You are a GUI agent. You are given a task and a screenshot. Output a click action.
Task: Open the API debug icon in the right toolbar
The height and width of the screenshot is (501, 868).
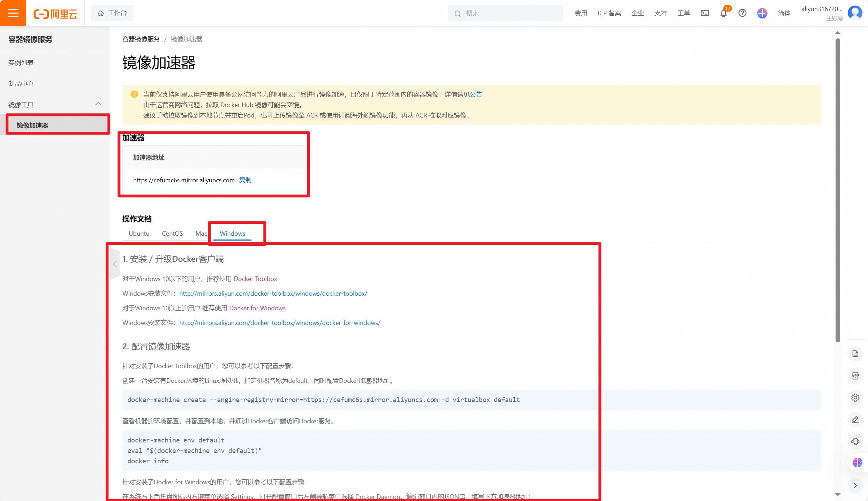tap(855, 375)
